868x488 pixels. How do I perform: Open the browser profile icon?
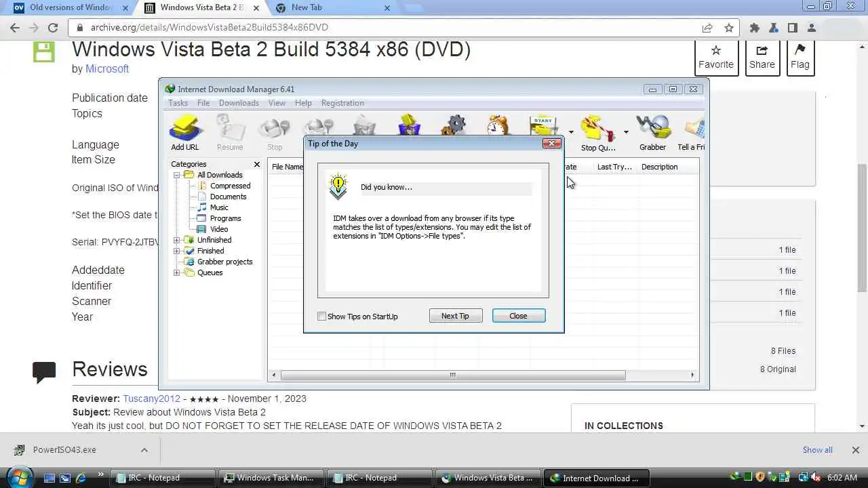click(x=812, y=28)
